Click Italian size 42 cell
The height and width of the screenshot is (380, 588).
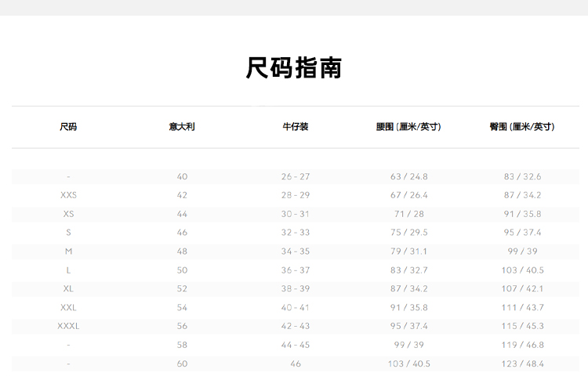click(x=182, y=195)
